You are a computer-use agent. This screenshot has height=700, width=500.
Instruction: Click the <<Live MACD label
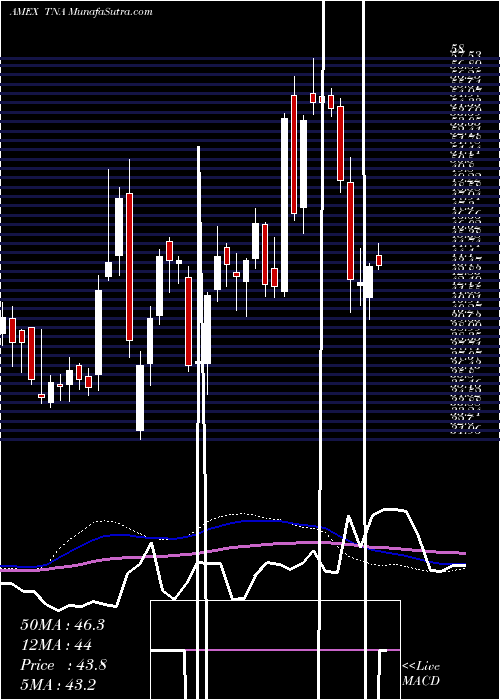click(421, 674)
